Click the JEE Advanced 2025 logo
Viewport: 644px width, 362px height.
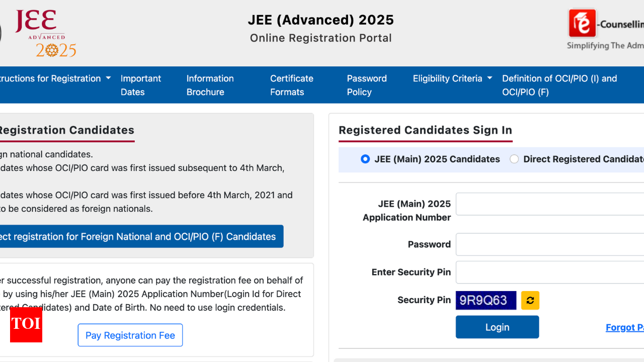click(x=46, y=33)
